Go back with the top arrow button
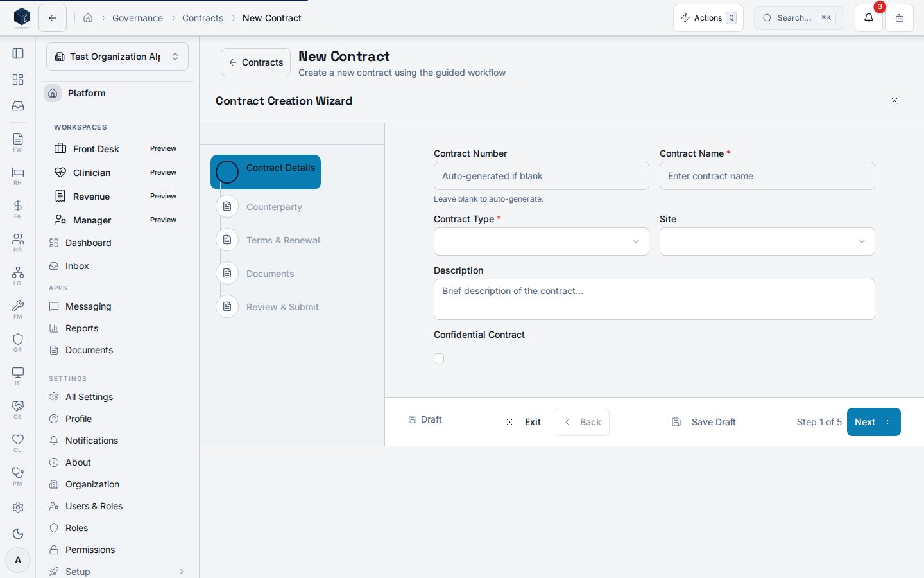924x578 pixels. point(53,18)
